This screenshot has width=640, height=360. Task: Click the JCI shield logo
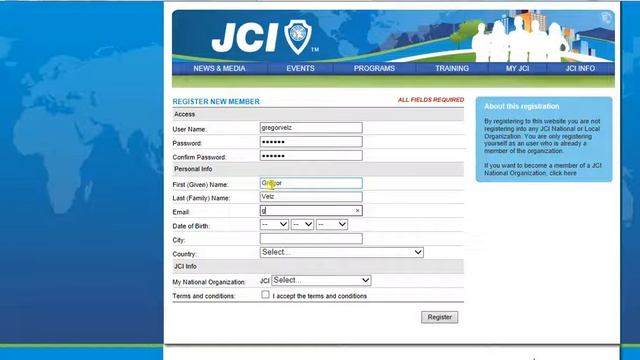click(298, 37)
